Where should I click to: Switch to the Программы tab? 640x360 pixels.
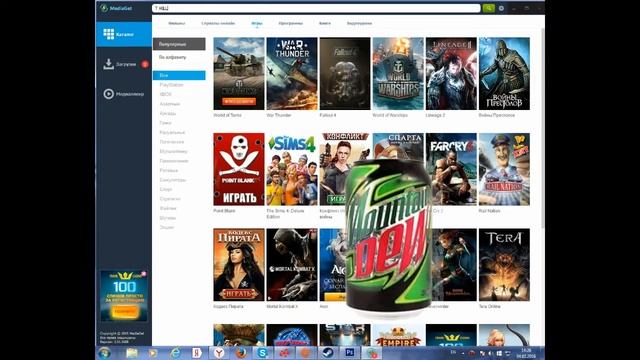click(x=291, y=23)
